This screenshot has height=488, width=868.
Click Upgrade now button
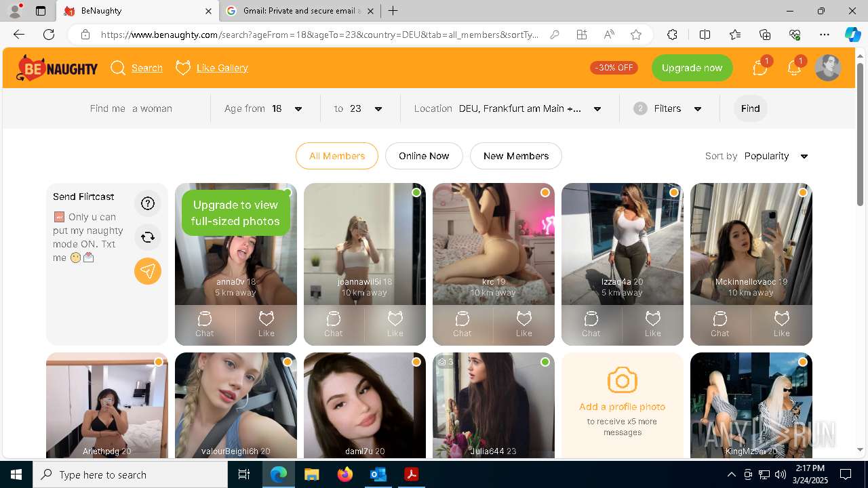[692, 68]
